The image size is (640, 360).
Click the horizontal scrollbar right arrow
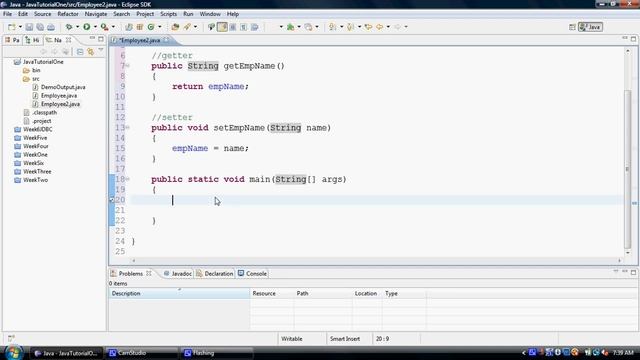click(x=619, y=260)
